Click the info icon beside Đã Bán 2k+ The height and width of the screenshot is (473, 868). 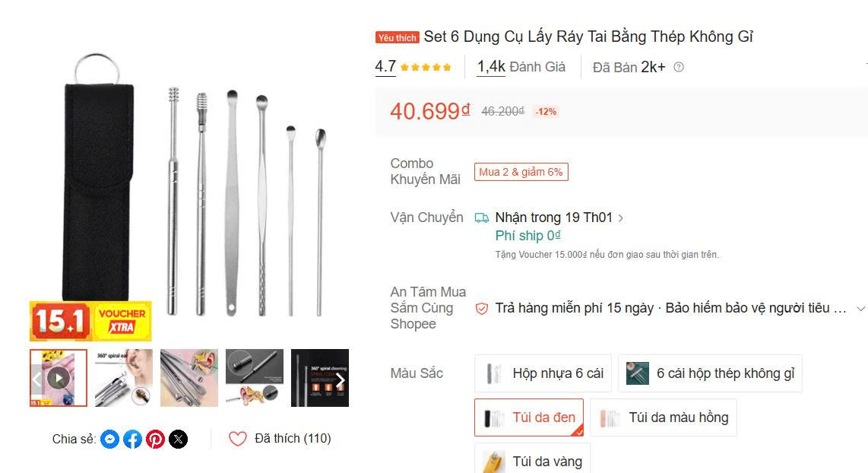678,67
